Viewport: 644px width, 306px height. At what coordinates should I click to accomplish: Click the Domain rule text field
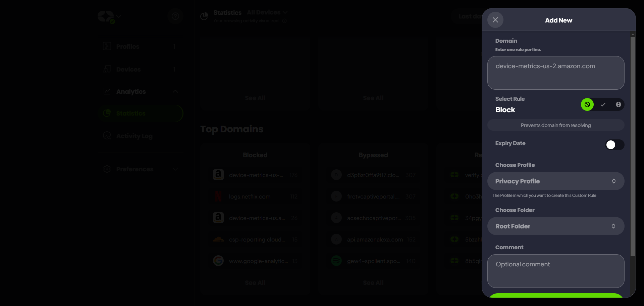pyautogui.click(x=555, y=73)
